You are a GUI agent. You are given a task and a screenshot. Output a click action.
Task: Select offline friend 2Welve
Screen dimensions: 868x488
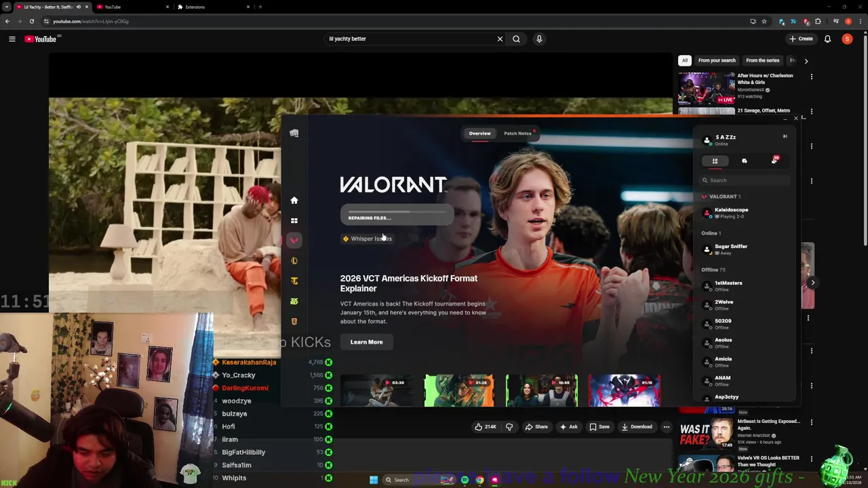point(745,305)
